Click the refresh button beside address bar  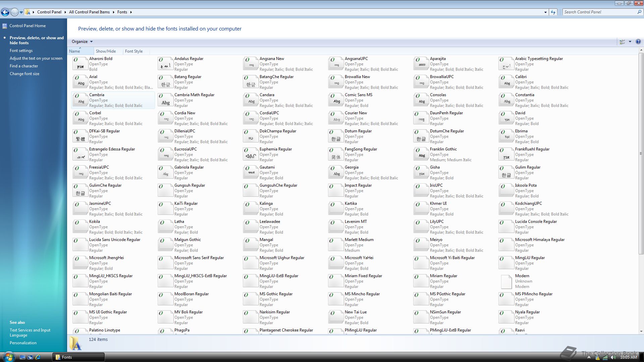pyautogui.click(x=553, y=12)
